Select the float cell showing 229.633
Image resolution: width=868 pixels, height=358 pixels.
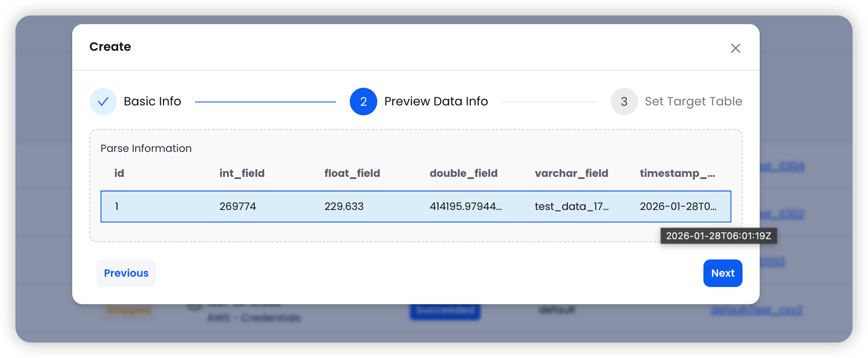[344, 207]
